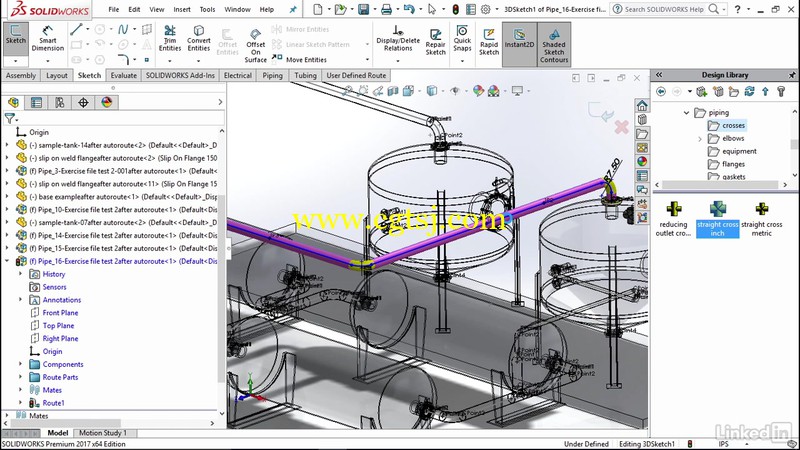Pick the Line sketch tool
The width and height of the screenshot is (800, 450).
tap(76, 30)
